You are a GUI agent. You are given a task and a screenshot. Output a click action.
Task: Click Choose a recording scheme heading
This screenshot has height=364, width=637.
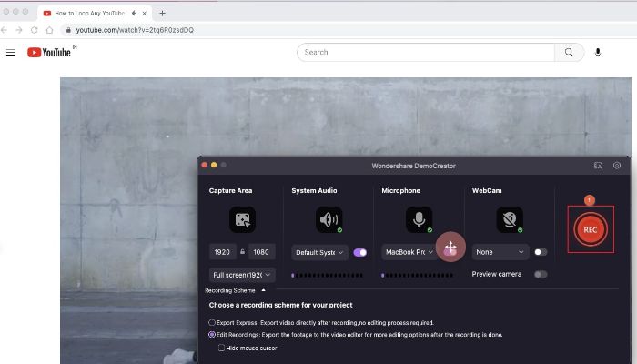(x=280, y=305)
